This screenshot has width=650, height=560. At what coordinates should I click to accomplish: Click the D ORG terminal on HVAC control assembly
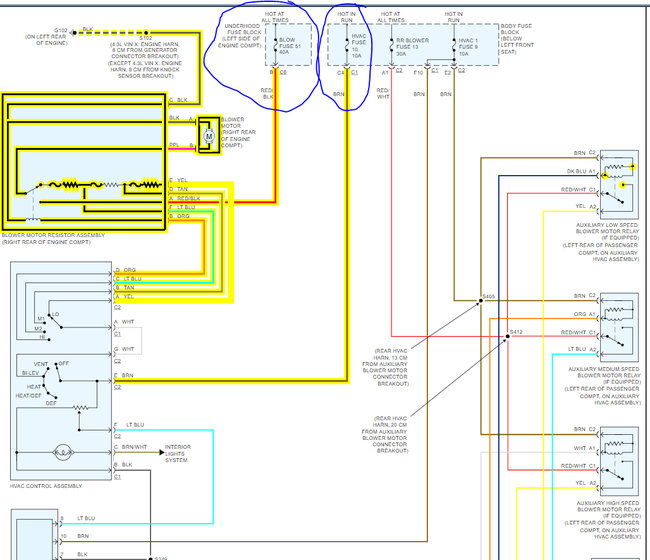click(x=126, y=270)
